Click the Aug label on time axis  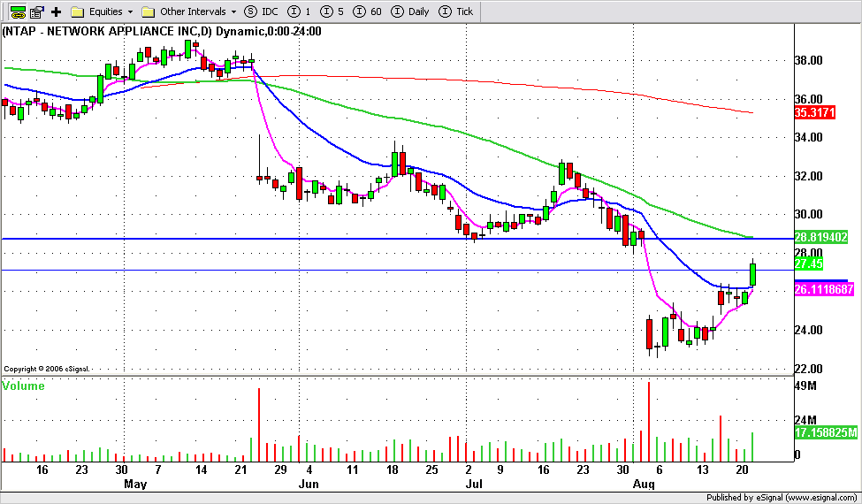(644, 485)
